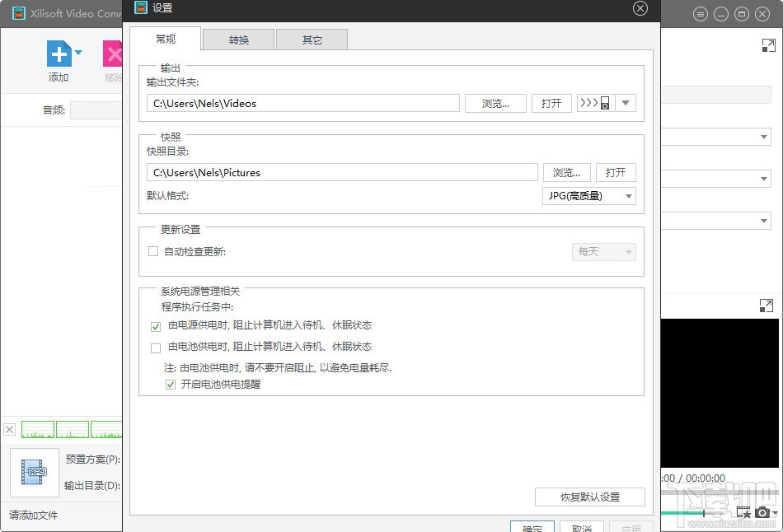Switch to the 其它 tab
The height and width of the screenshot is (532, 783).
tap(312, 39)
